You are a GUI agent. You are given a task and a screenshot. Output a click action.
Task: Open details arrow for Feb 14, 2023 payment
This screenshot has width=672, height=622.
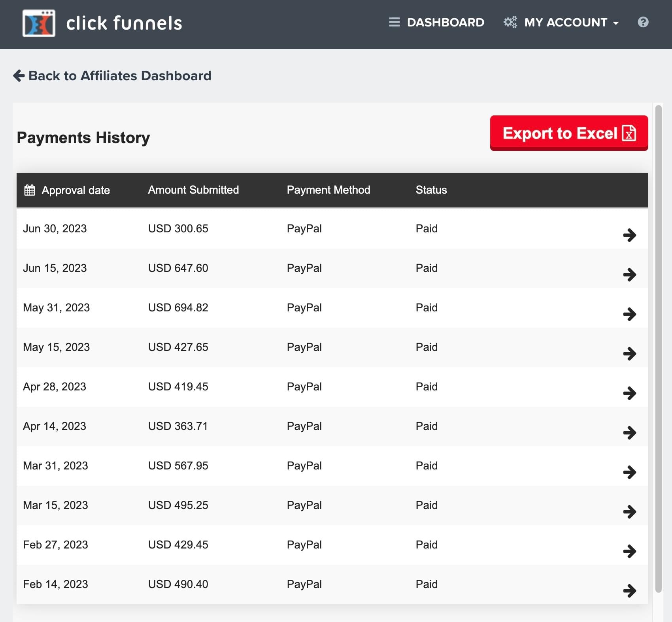coord(630,591)
